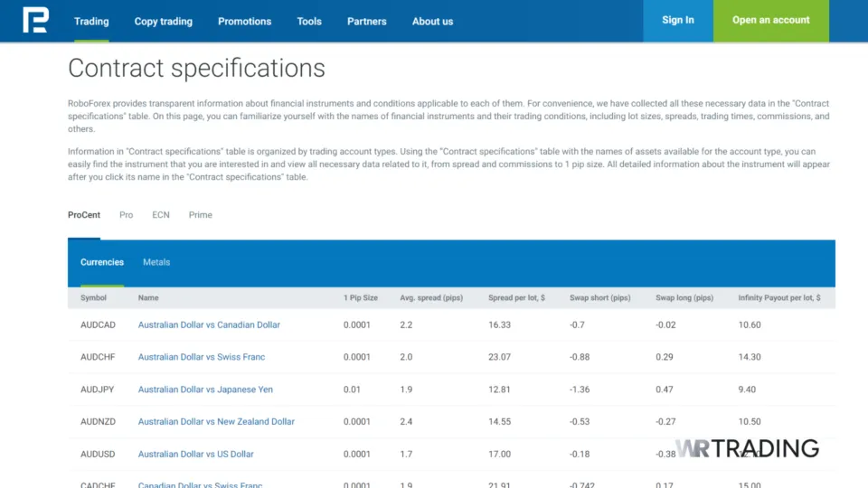The width and height of the screenshot is (868, 488).
Task: Click the Open an account button
Action: 770,20
